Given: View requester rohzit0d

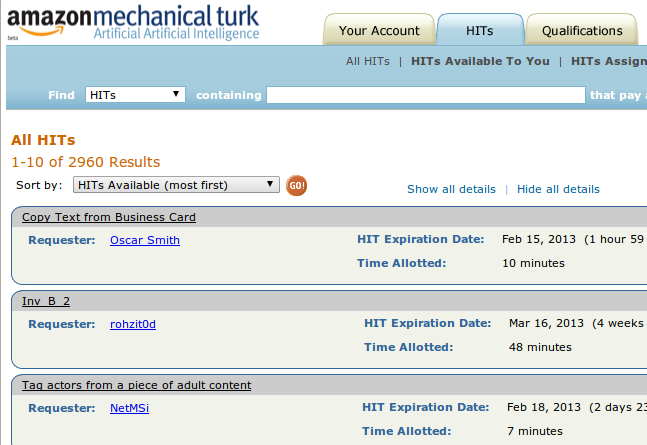Looking at the screenshot, I should (133, 324).
